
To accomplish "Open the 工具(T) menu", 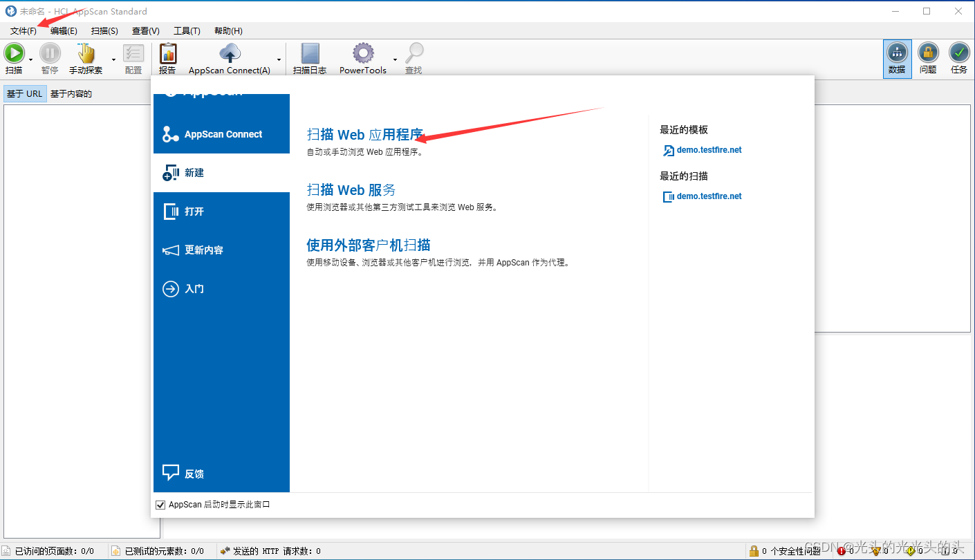I will 187,31.
